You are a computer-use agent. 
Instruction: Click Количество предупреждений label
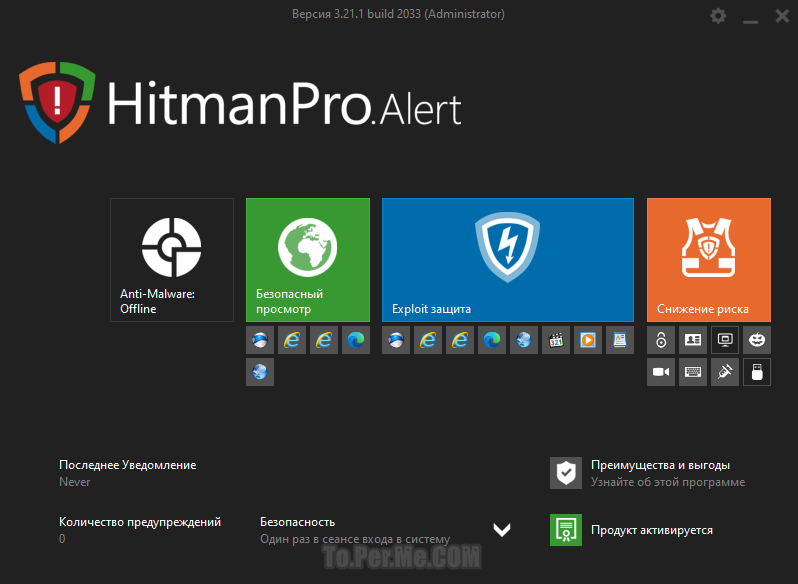point(140,522)
